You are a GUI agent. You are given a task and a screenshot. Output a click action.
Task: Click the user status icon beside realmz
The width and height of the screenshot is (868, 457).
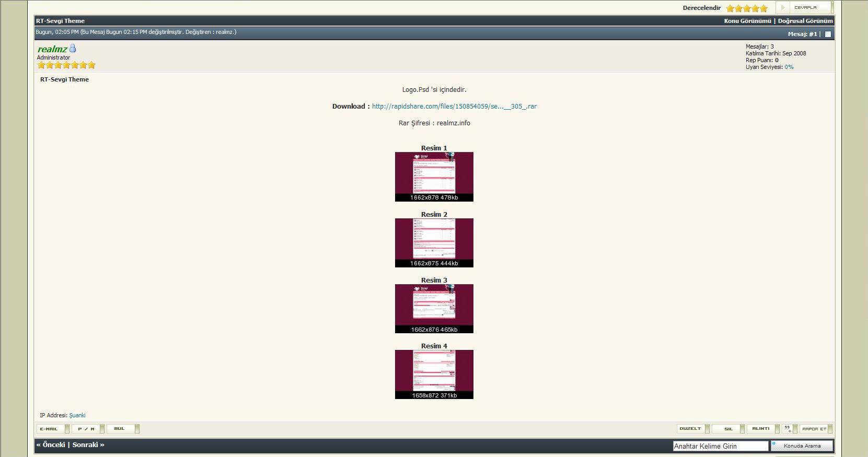coord(73,49)
